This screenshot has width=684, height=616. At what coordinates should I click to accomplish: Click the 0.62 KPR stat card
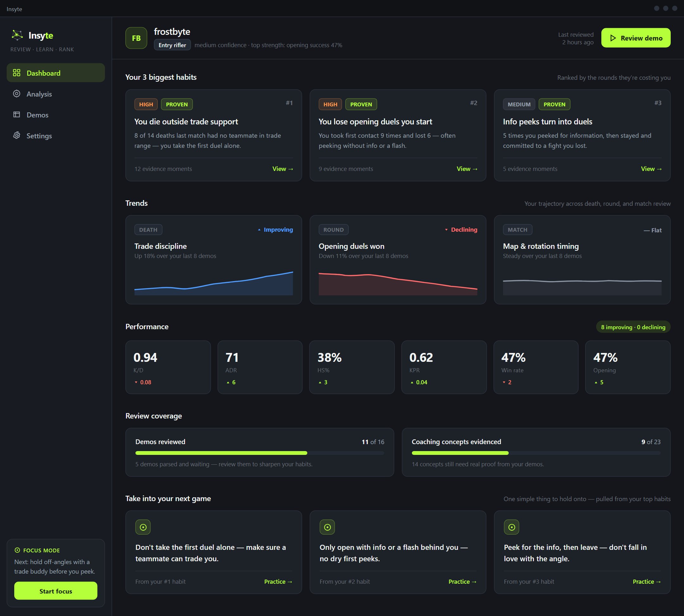444,367
